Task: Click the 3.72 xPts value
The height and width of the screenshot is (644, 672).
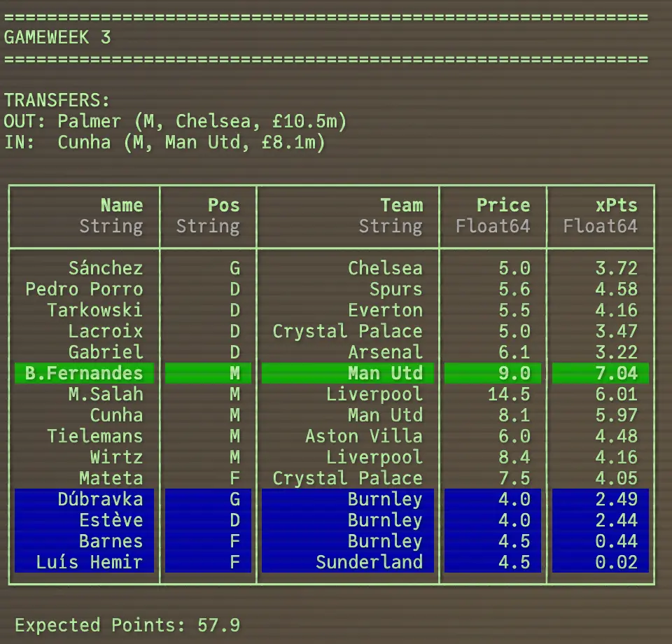Action: click(x=616, y=268)
